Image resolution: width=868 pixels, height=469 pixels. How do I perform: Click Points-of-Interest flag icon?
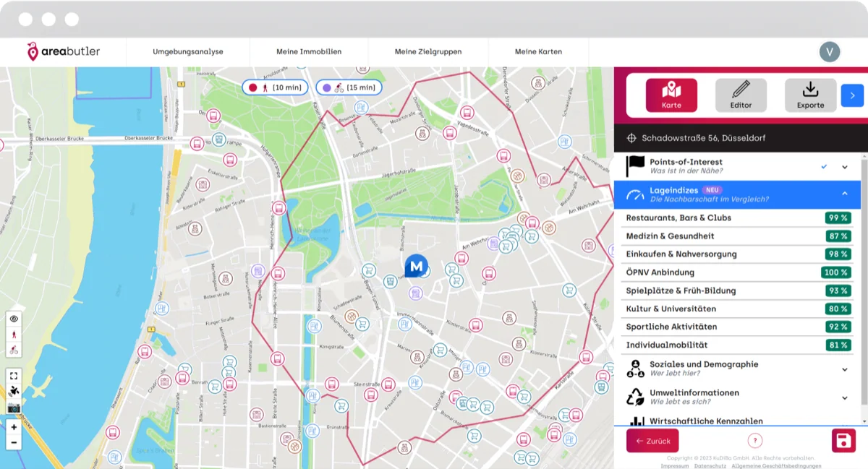[x=635, y=166]
